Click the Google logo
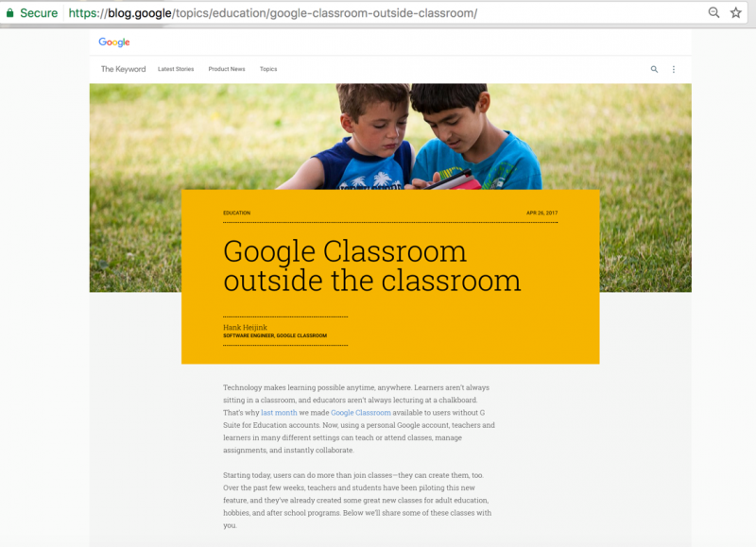Image resolution: width=756 pixels, height=547 pixels. (114, 43)
